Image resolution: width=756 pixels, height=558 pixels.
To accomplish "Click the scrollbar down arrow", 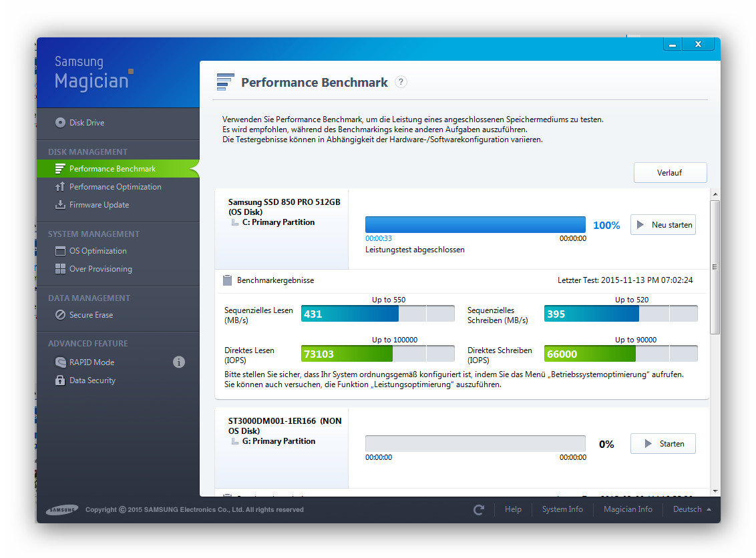I will pyautogui.click(x=715, y=491).
